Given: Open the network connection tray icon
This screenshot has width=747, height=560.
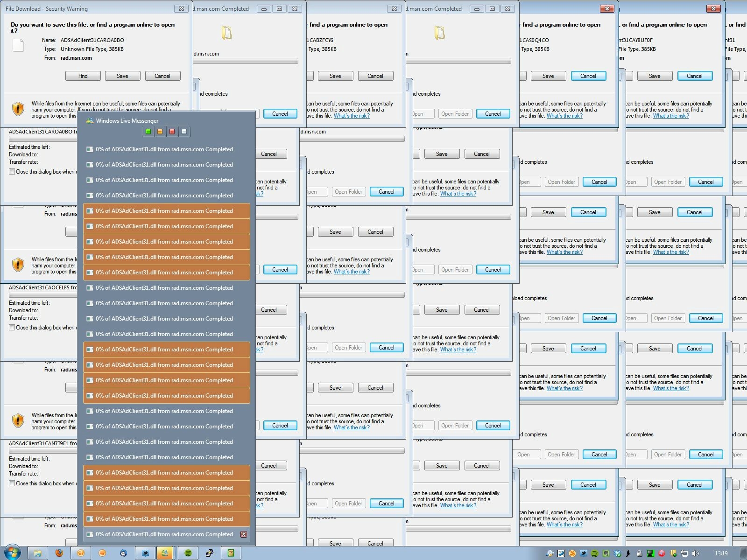Looking at the screenshot, I should (685, 553).
